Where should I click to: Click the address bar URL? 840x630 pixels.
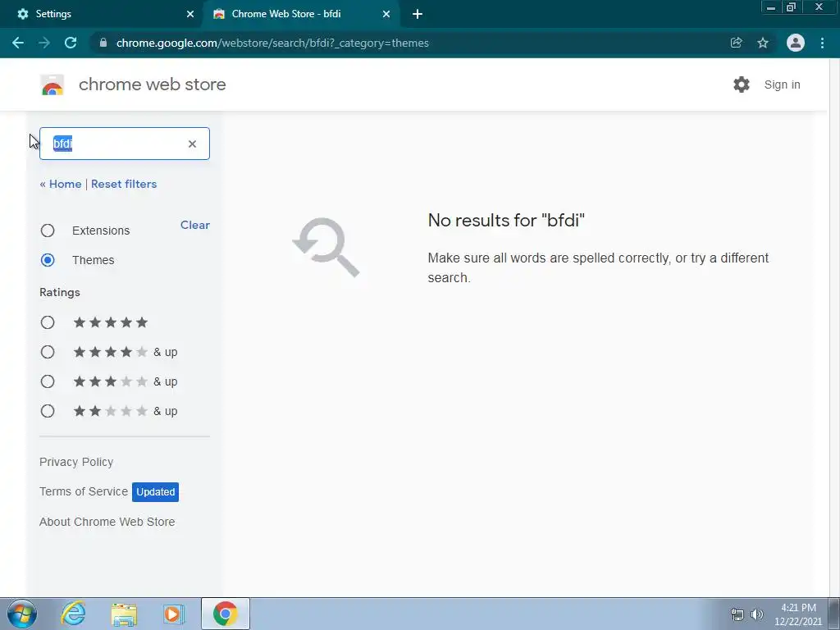272,43
